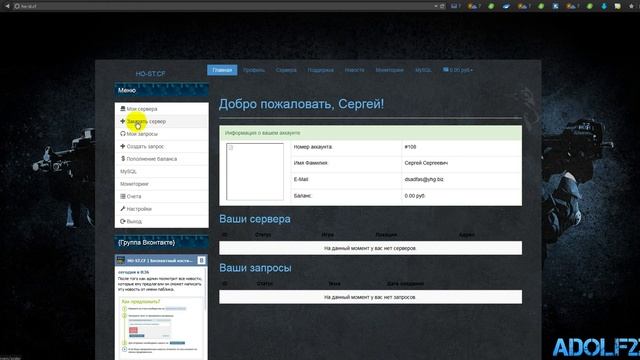Switch to the 'Главная' top tab
This screenshot has height=360, width=640.
tap(222, 70)
